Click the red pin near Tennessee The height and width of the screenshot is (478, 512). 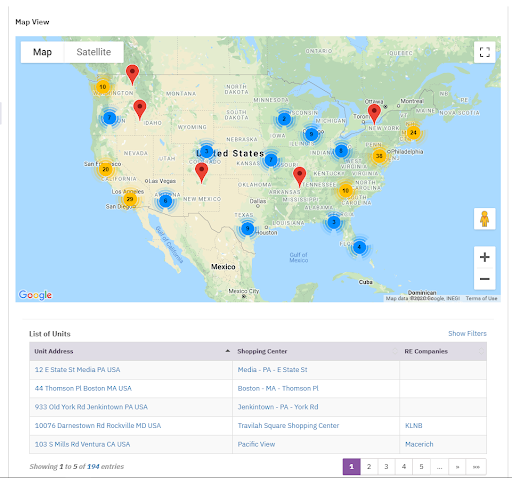pyautogui.click(x=299, y=177)
